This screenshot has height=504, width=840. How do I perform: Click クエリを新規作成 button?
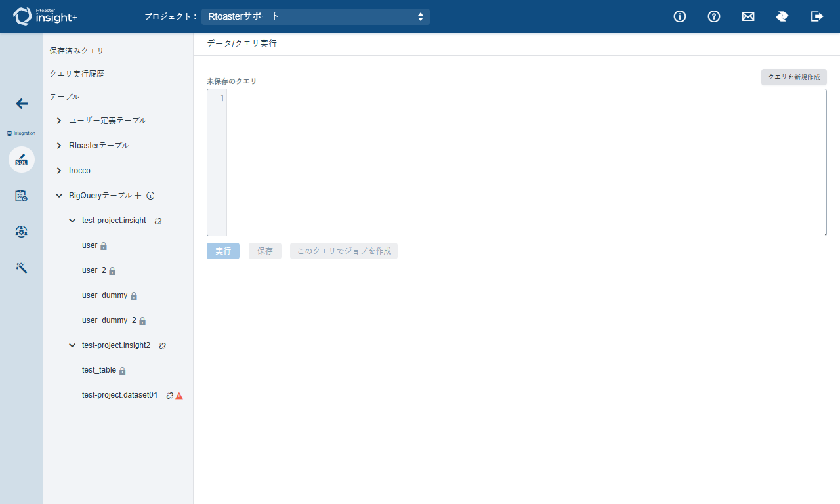[x=794, y=77]
